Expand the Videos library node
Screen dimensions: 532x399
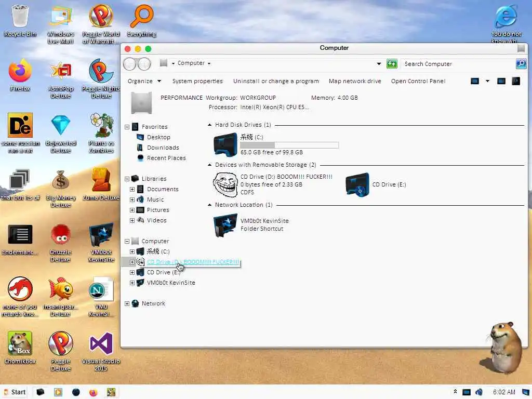point(132,220)
